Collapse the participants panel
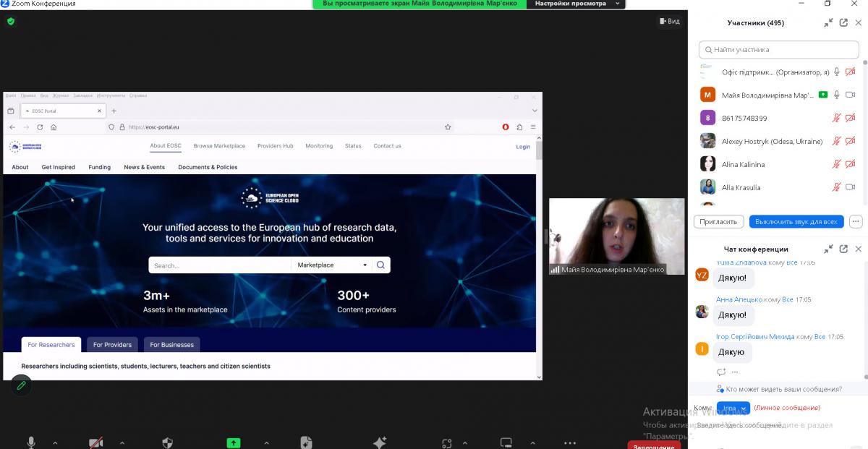 coord(828,23)
